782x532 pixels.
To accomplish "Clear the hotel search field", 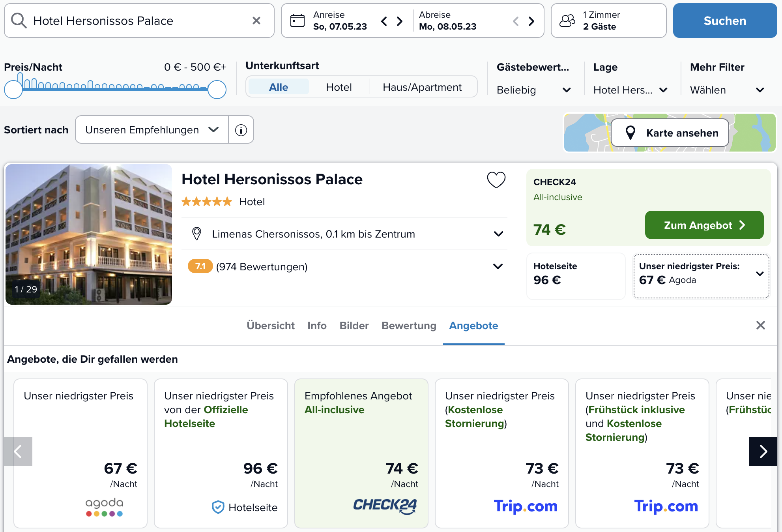I will point(256,21).
